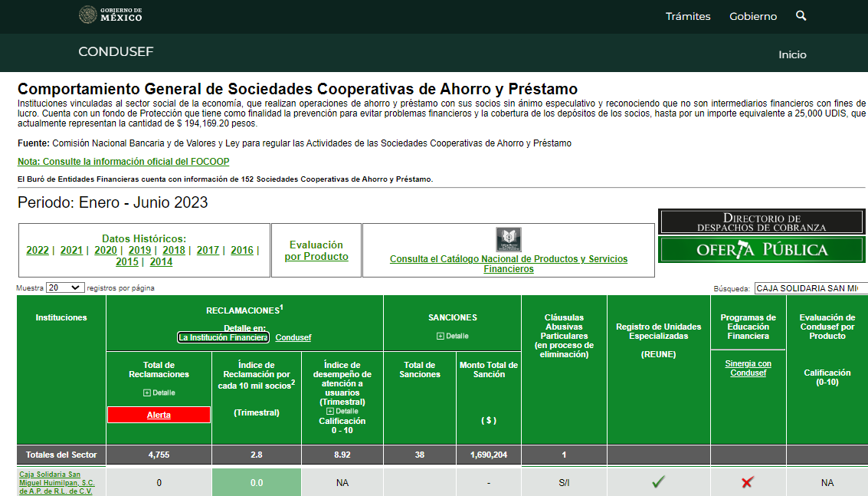Click the Búsqueda search field
The image size is (868, 496).
pyautogui.click(x=811, y=288)
